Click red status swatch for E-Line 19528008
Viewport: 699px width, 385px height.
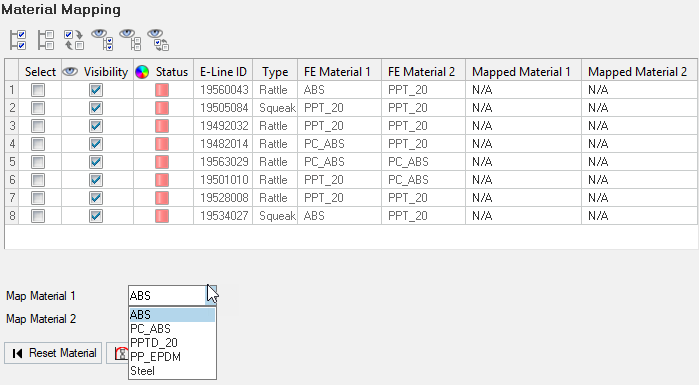(162, 198)
